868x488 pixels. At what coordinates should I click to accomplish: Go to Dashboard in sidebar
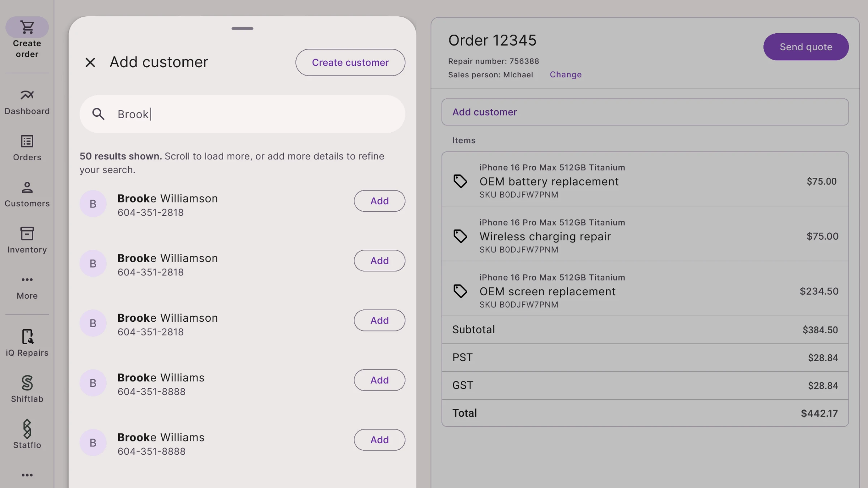pyautogui.click(x=27, y=102)
